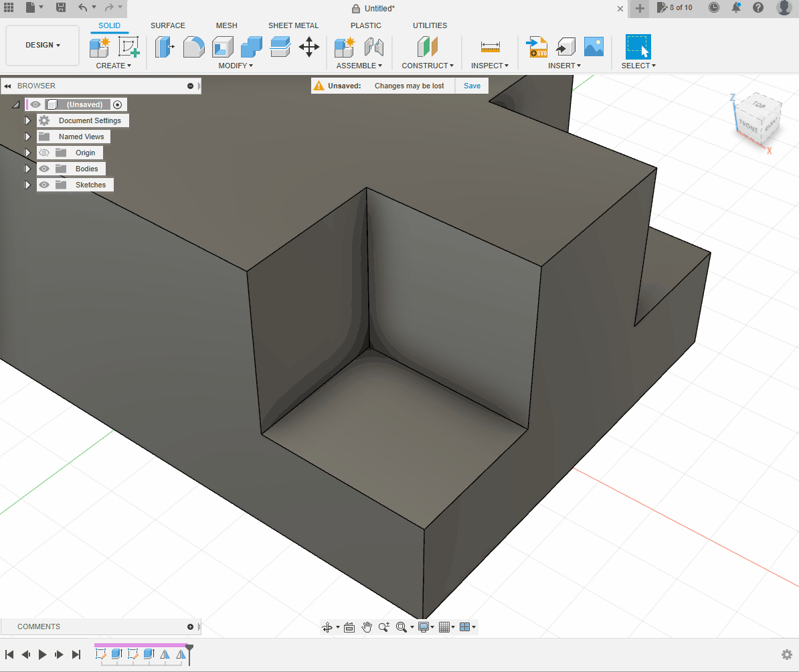Click the Insert SVG icon
Screen dimensions: 799x672
[537, 47]
